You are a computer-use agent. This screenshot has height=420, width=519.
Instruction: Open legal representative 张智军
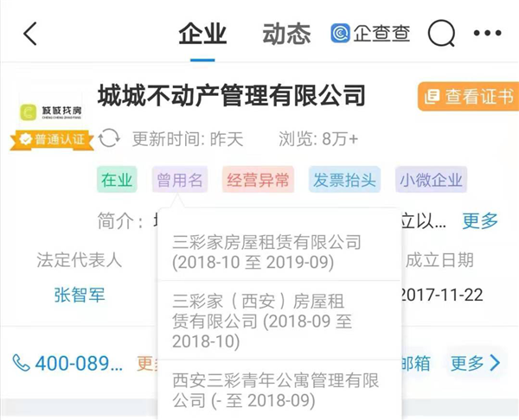[80, 295]
